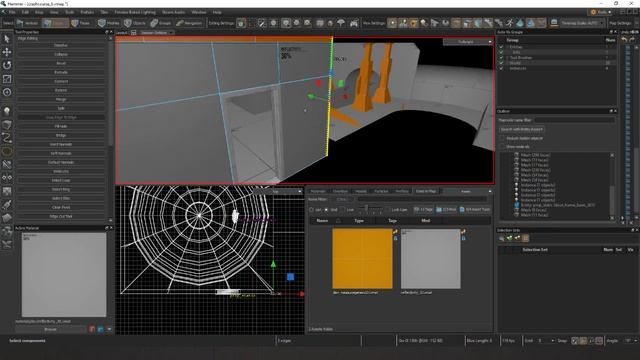Toggle the Lock Case checkbox in asset browser
This screenshot has width=640, height=360.
click(x=387, y=210)
